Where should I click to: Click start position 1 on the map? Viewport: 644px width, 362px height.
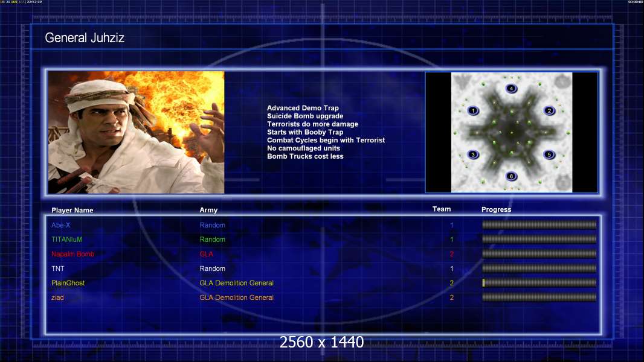pos(473,110)
